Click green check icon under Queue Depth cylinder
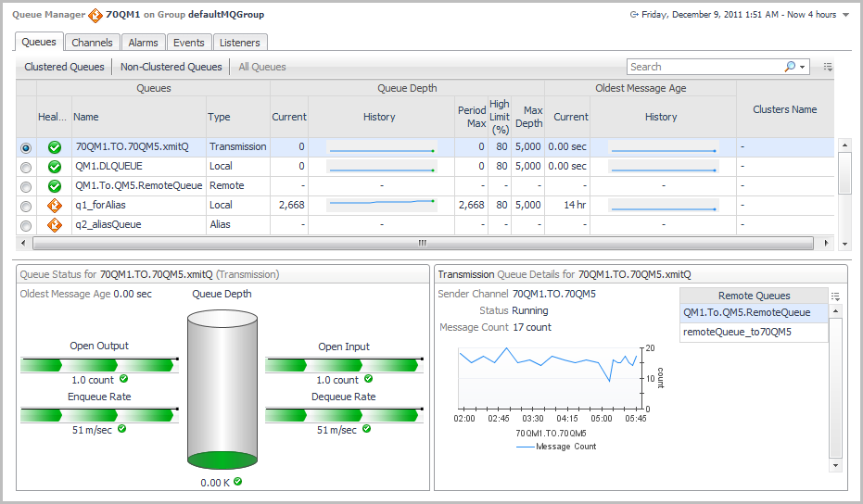 click(237, 481)
